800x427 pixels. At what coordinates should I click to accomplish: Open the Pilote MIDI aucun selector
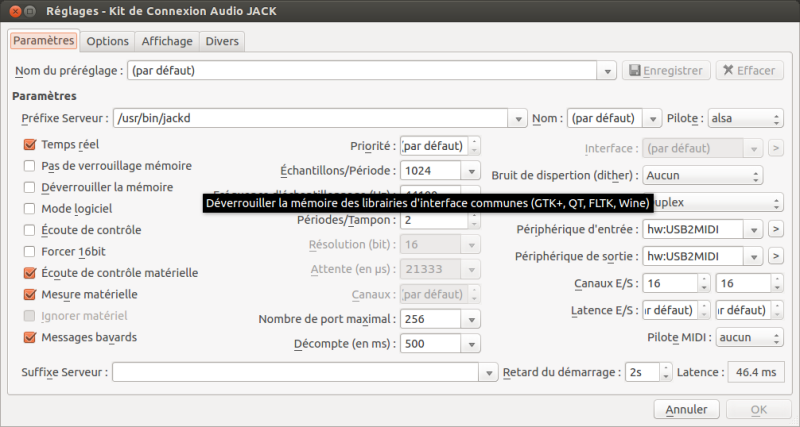click(x=749, y=337)
